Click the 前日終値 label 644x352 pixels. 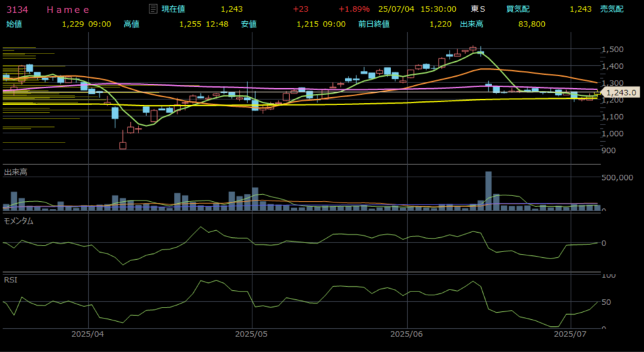(374, 24)
